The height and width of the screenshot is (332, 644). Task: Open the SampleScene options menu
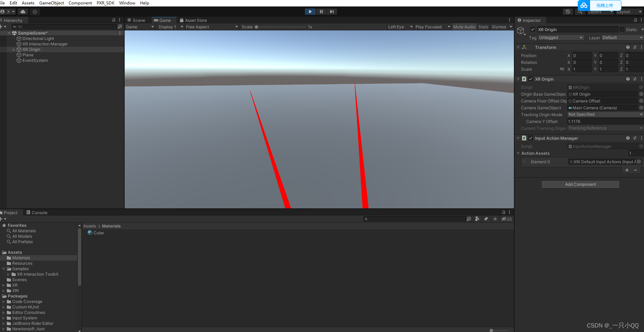(120, 33)
